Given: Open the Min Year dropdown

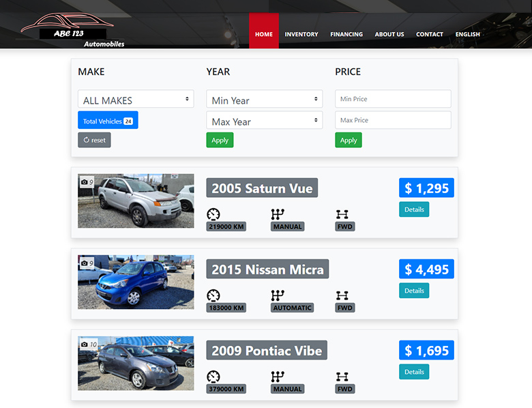Looking at the screenshot, I should click(x=265, y=99).
